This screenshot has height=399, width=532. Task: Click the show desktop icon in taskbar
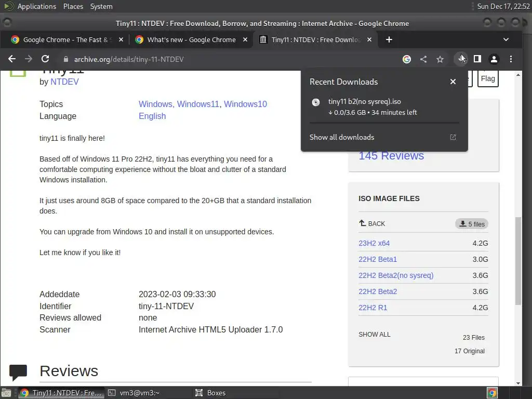pyautogui.click(x=6, y=393)
